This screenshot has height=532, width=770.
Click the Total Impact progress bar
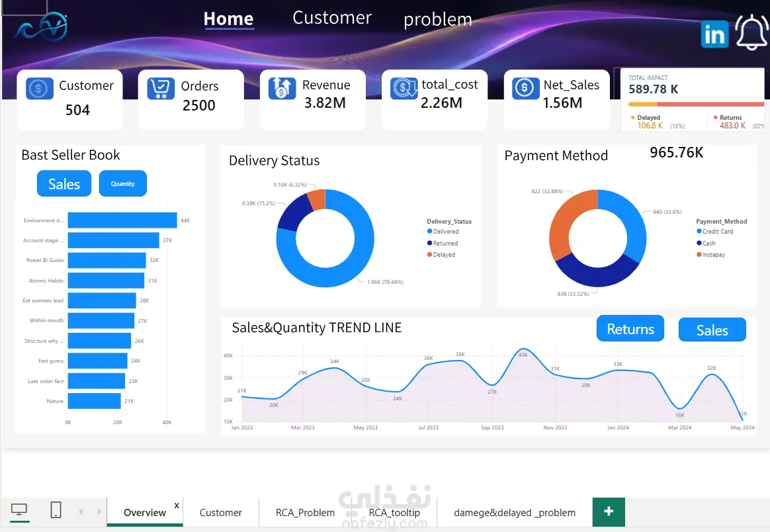[697, 104]
